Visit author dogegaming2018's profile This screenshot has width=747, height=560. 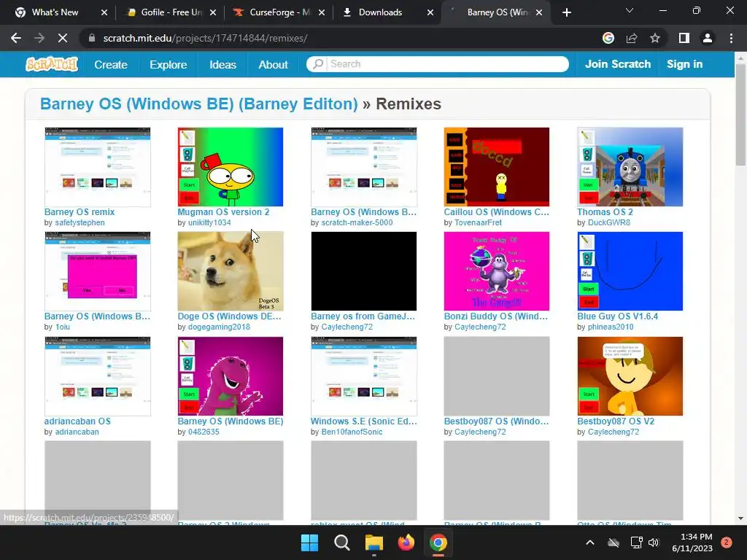tap(219, 327)
